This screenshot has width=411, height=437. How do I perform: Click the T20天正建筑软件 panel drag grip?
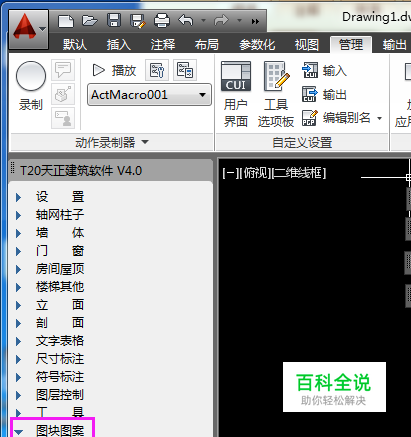click(x=13, y=168)
